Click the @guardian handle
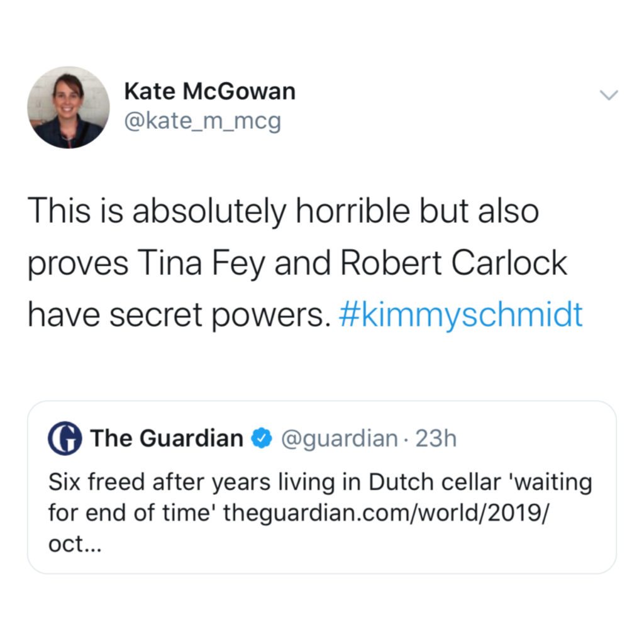This screenshot has height=644, width=644. coord(340,438)
